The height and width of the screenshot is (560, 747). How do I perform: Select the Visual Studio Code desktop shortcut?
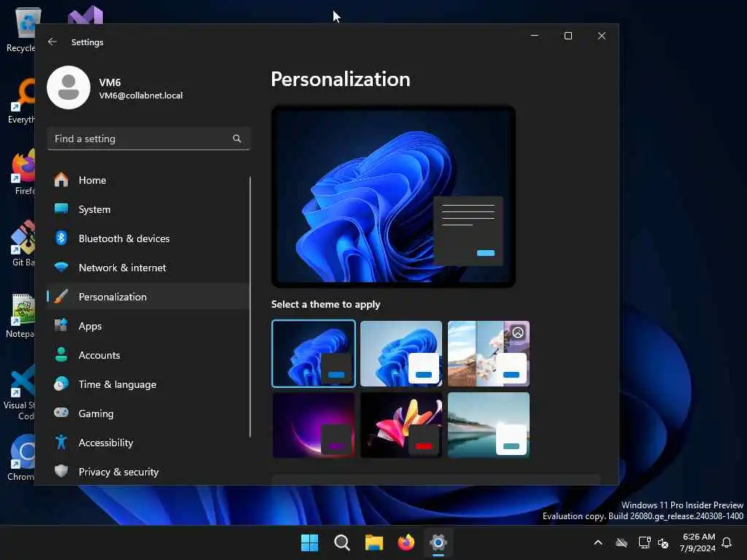tap(19, 392)
